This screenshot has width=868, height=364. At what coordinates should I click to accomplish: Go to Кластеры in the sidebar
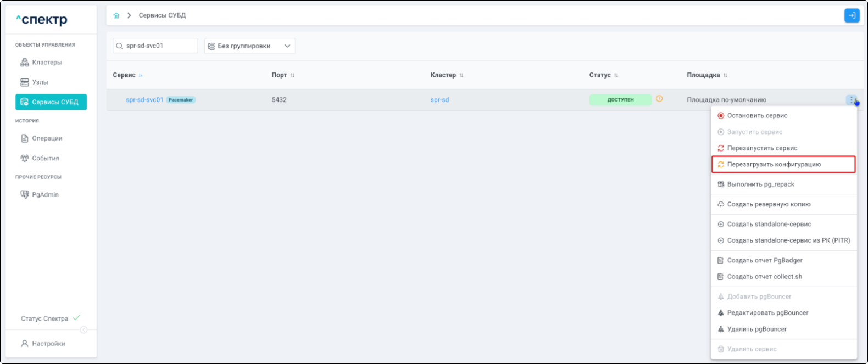click(x=47, y=63)
